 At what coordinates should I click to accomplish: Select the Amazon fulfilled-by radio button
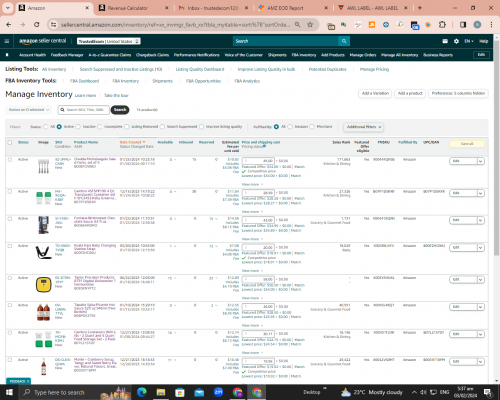tap(290, 127)
